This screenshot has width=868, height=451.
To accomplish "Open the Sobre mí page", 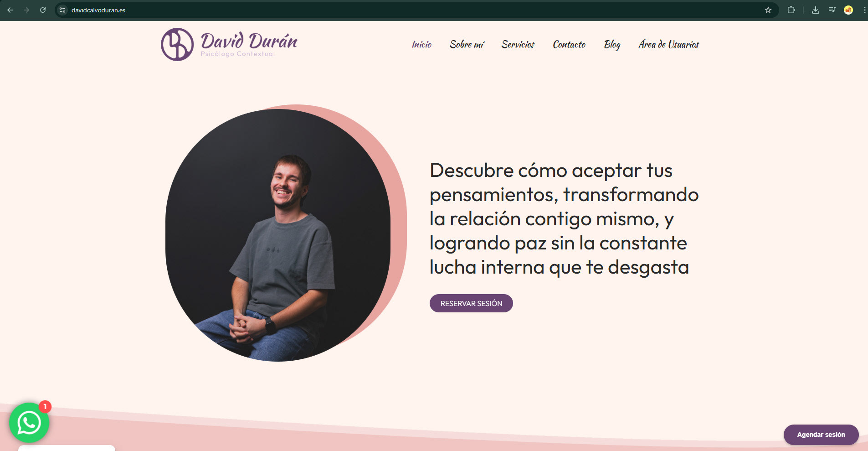I will 467,45.
